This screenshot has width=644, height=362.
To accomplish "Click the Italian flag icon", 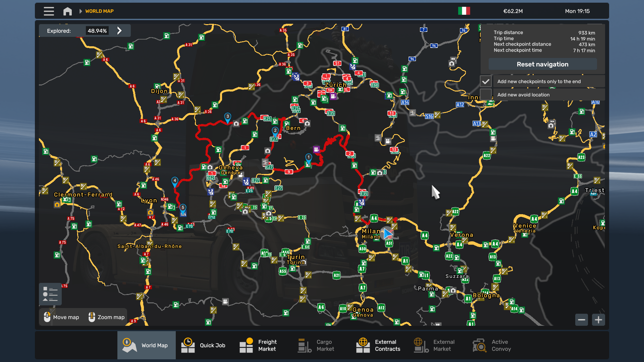I will click(464, 11).
